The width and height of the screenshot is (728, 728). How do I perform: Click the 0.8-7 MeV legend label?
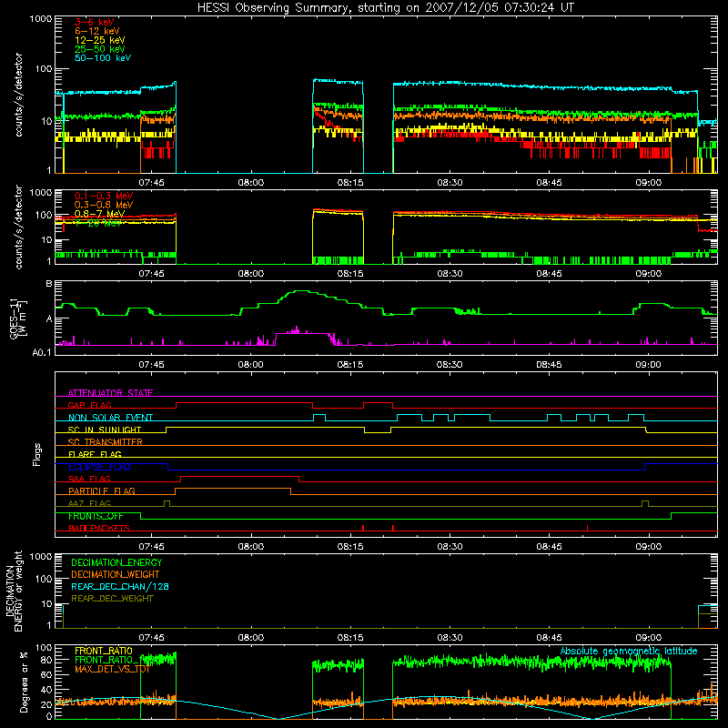point(99,214)
